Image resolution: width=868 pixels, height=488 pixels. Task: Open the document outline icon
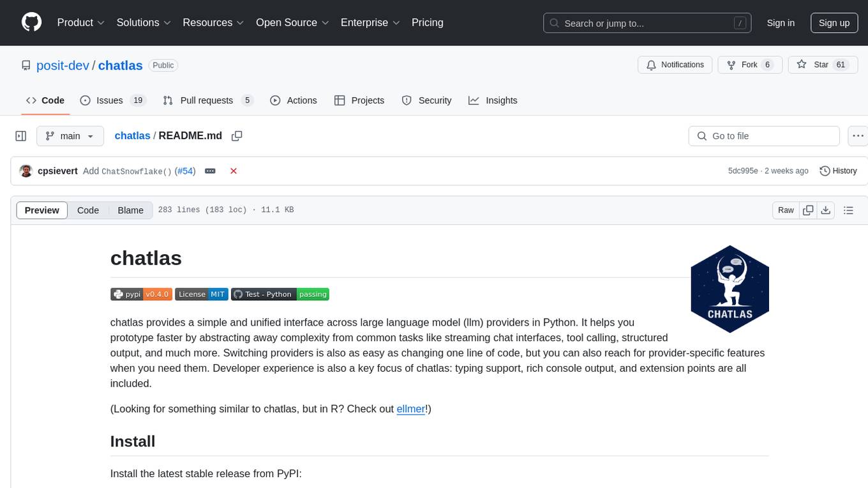[x=848, y=210]
